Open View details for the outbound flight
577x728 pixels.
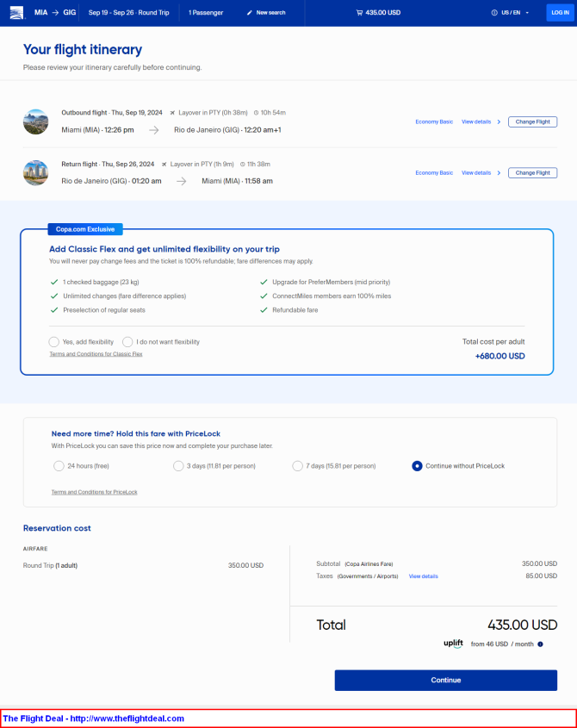(x=475, y=121)
